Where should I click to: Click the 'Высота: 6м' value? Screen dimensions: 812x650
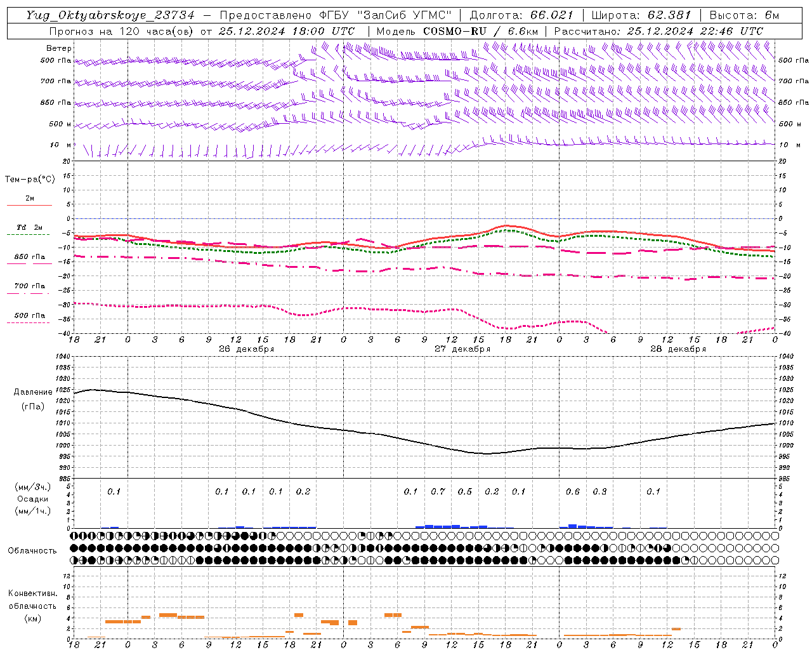pyautogui.click(x=744, y=15)
